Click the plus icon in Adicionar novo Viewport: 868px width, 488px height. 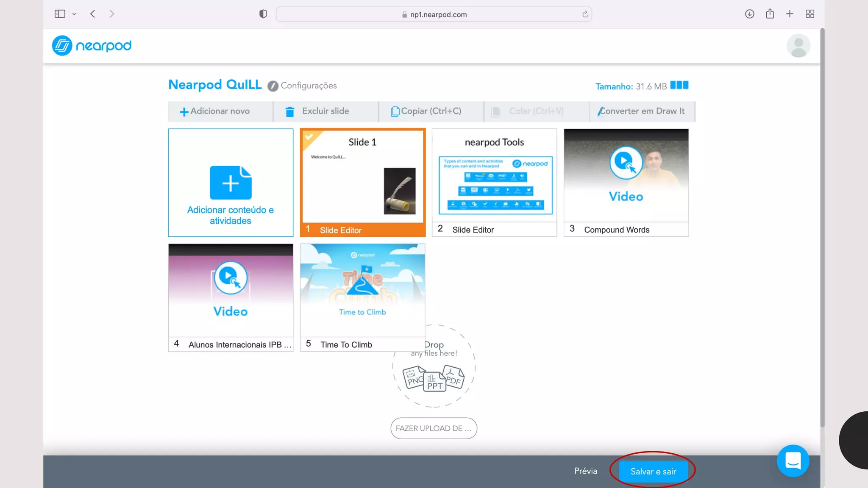(184, 112)
